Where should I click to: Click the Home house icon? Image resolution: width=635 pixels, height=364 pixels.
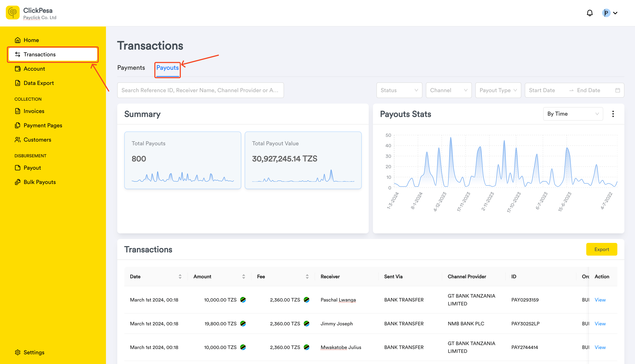(17, 40)
